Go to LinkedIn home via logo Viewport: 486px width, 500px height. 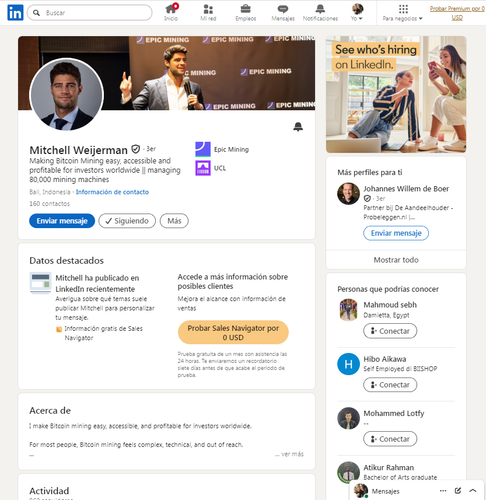click(x=15, y=13)
